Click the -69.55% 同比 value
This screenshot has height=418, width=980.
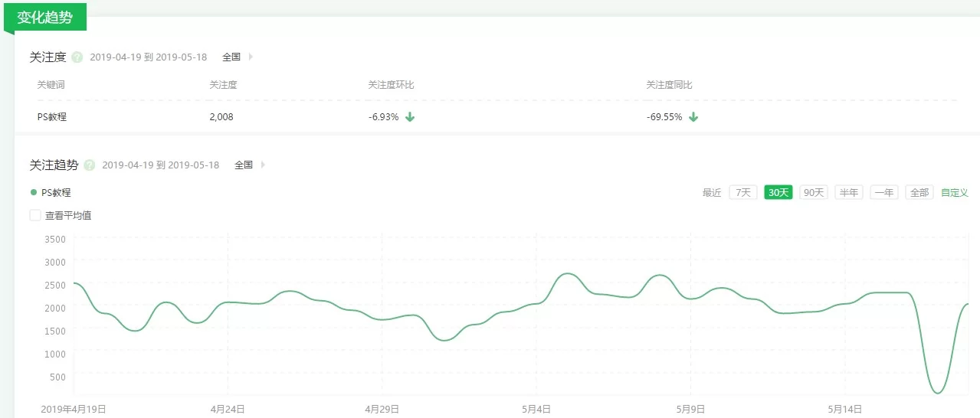tap(664, 117)
